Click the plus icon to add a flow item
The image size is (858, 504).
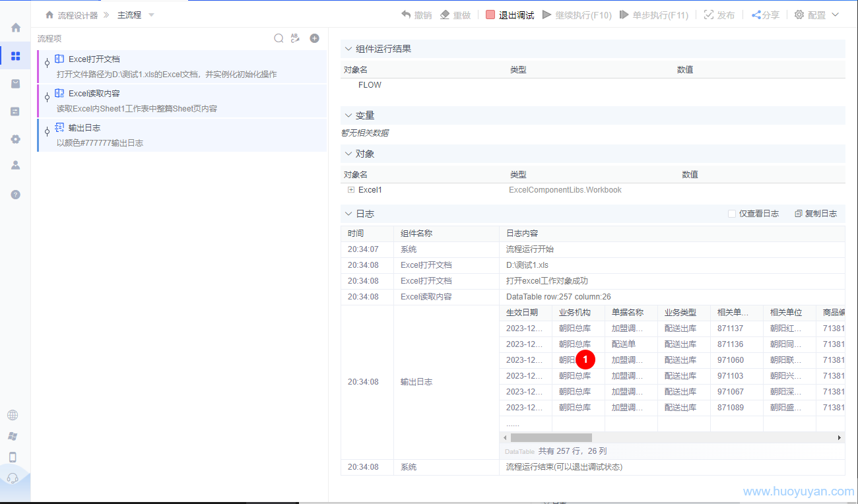(315, 38)
